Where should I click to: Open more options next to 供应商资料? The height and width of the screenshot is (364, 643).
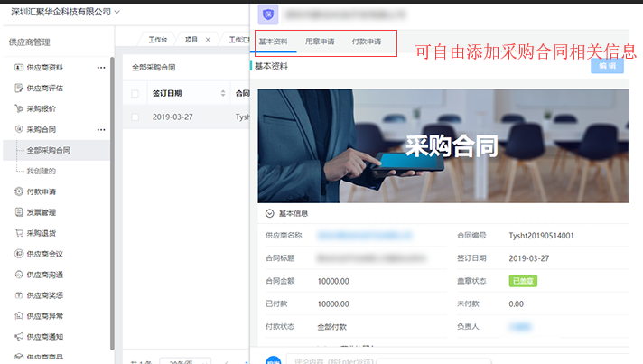pyautogui.click(x=101, y=67)
